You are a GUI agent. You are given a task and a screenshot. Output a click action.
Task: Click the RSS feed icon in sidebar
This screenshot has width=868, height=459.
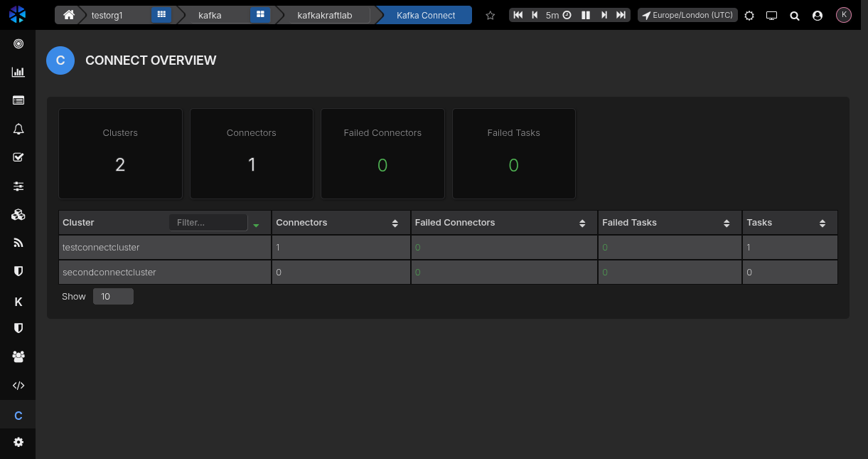coord(18,243)
